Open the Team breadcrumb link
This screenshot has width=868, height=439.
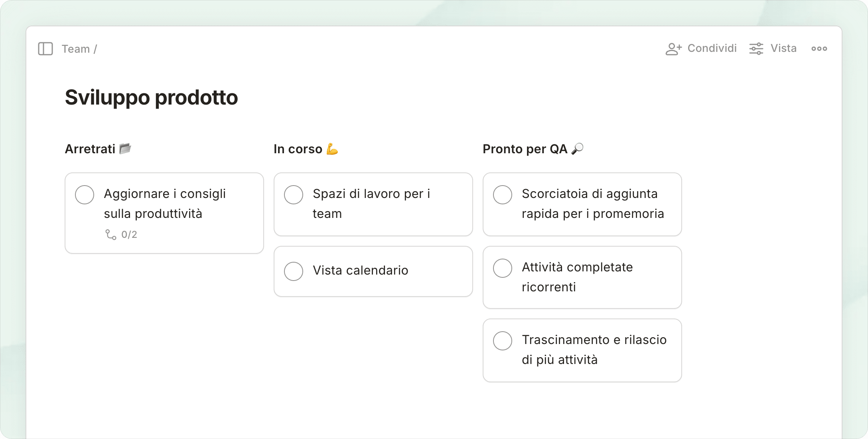pyautogui.click(x=75, y=49)
